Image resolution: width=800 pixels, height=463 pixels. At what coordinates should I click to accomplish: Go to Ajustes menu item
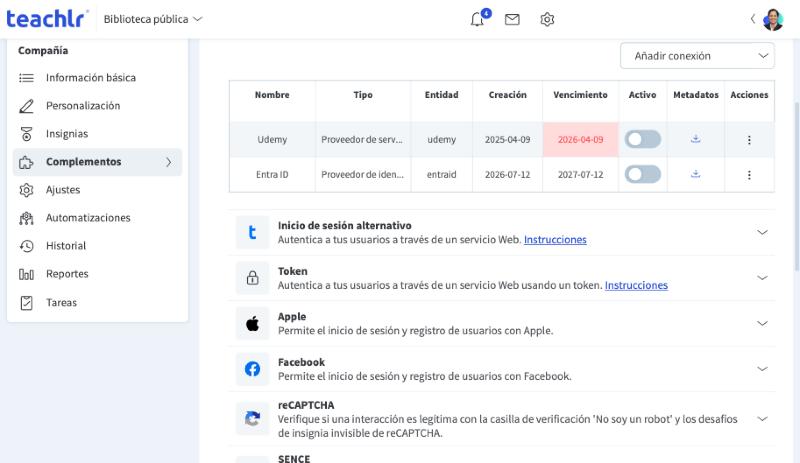click(97, 190)
